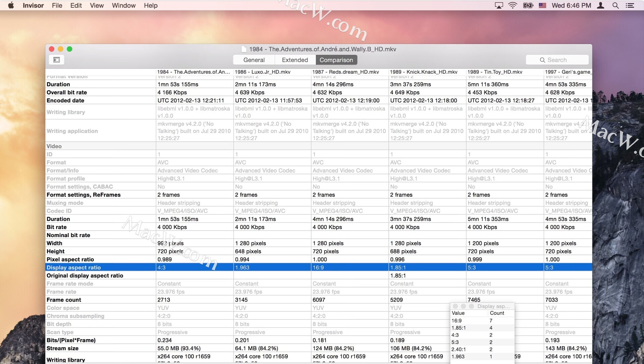Click the user account icon

point(601,5)
